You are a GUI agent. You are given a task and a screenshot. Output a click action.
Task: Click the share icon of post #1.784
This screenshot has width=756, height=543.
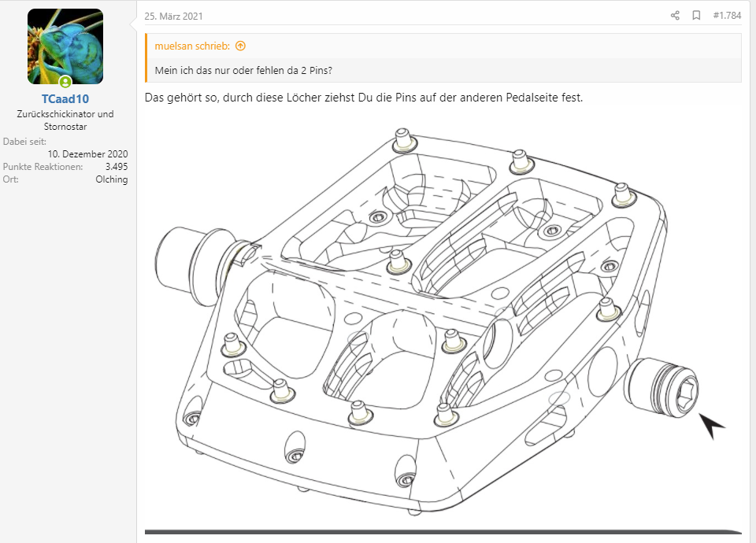pyautogui.click(x=675, y=16)
